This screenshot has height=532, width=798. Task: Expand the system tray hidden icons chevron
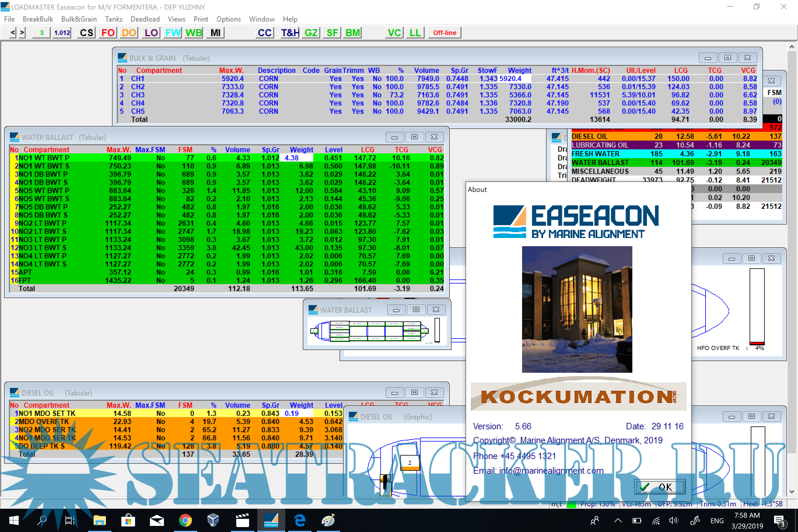coord(618,520)
